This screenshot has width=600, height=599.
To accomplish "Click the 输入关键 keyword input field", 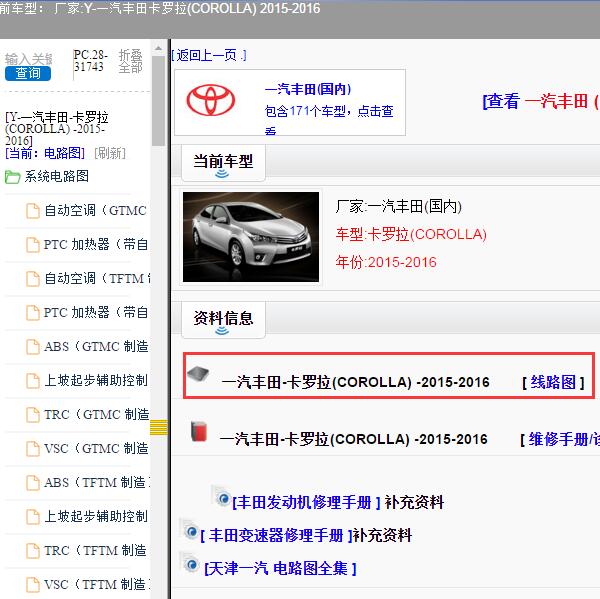I will 28,59.
